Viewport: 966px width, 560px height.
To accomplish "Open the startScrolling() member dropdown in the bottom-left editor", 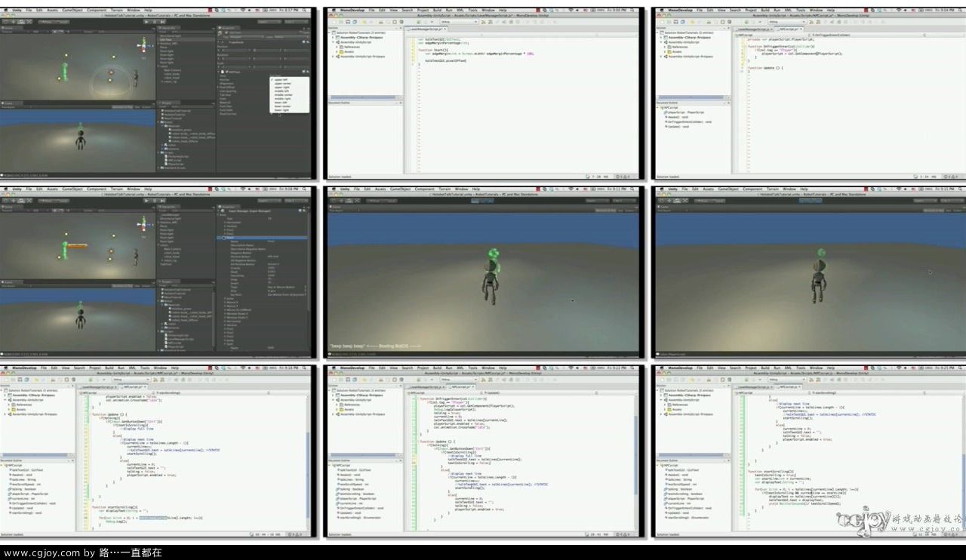I will tap(211, 392).
